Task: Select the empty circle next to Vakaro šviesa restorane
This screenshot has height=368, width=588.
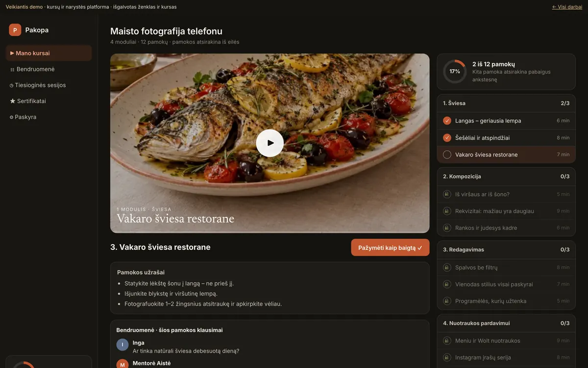Action: 447,155
